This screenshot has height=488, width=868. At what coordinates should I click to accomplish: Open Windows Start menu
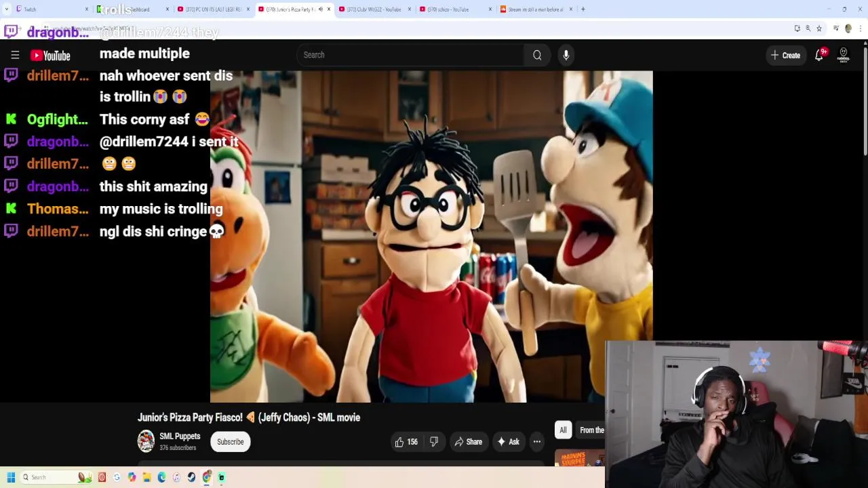pos(11,477)
